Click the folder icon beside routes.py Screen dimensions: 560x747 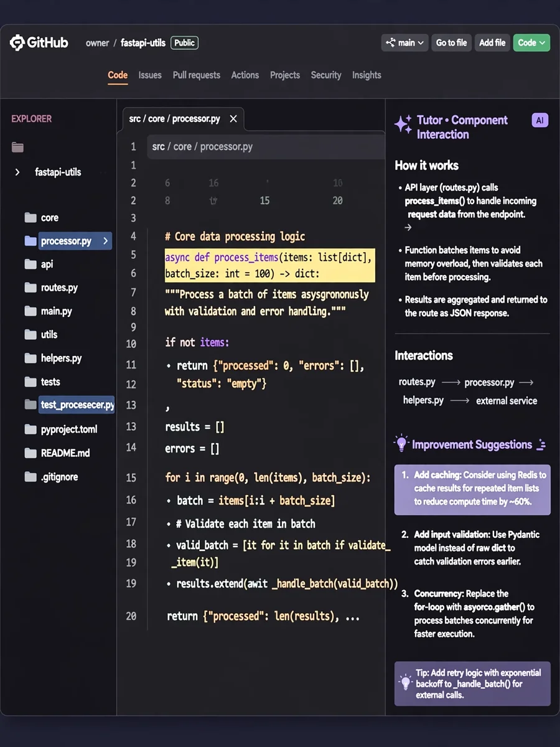coord(30,288)
